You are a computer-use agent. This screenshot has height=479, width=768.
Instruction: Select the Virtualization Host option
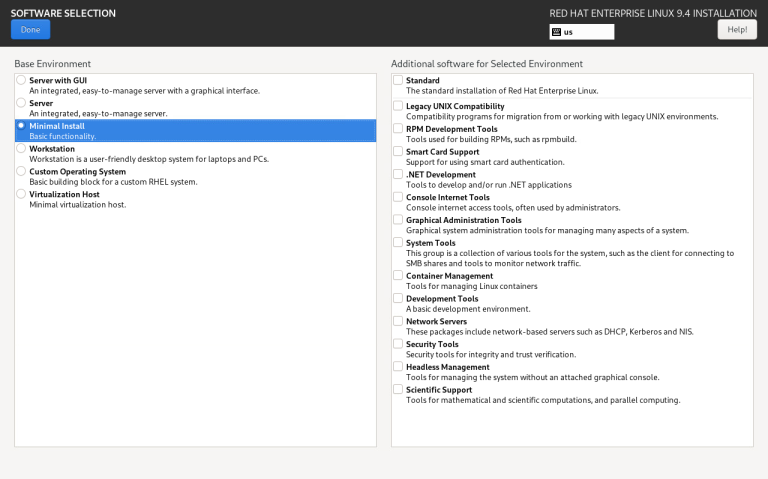click(x=21, y=194)
